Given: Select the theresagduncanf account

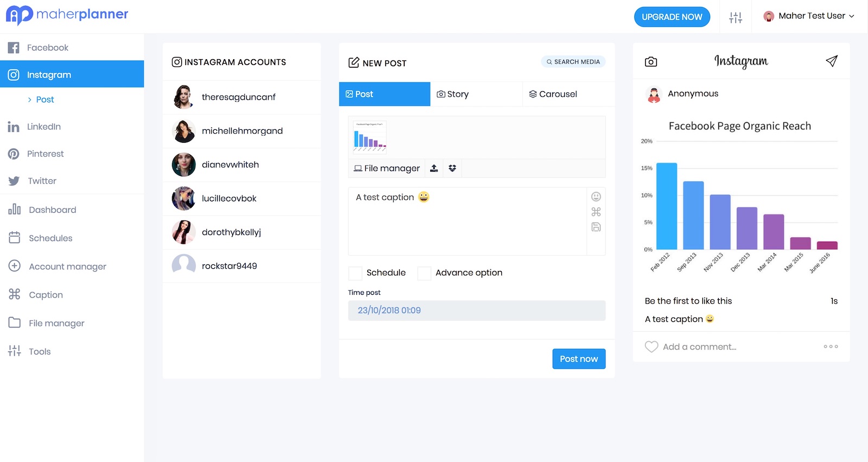Looking at the screenshot, I should tap(242, 97).
